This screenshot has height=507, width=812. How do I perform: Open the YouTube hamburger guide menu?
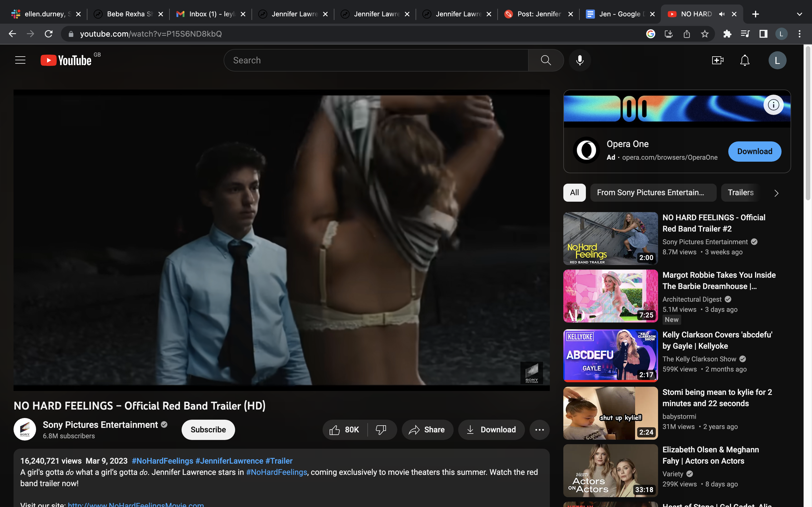[20, 60]
